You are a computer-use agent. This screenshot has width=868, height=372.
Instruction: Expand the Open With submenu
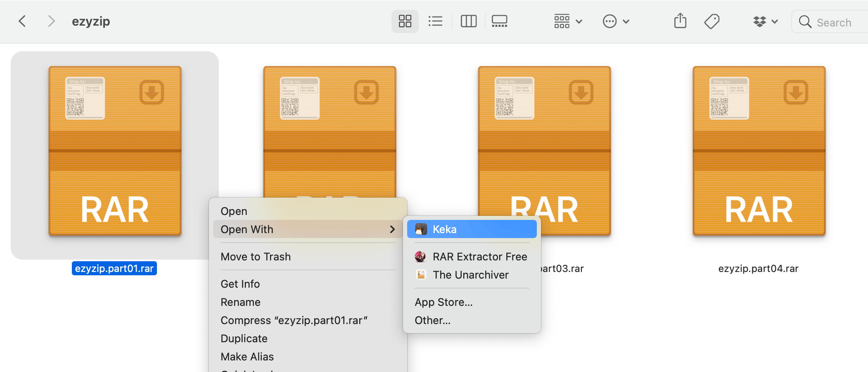click(307, 229)
